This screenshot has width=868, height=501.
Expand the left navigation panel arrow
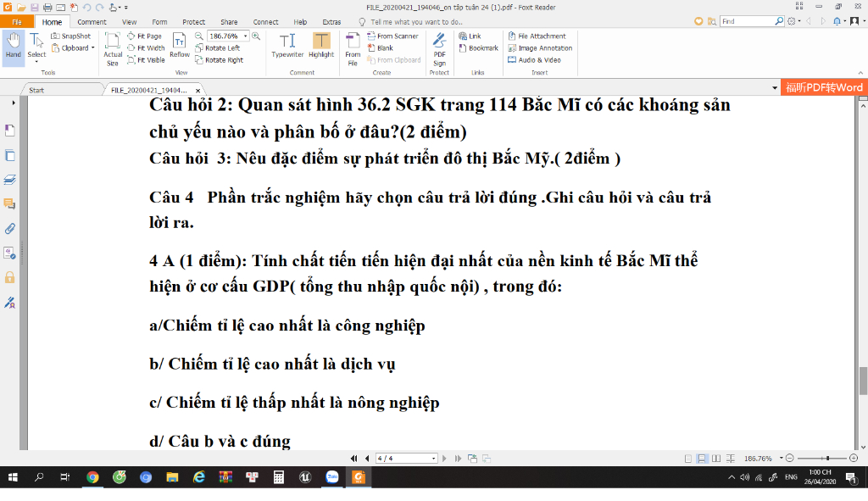click(x=14, y=103)
